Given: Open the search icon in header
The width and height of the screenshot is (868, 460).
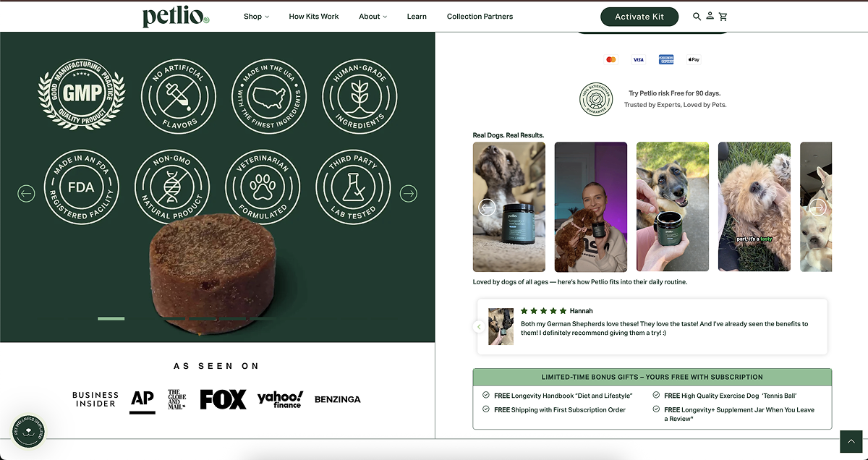Looking at the screenshot, I should click(x=697, y=17).
